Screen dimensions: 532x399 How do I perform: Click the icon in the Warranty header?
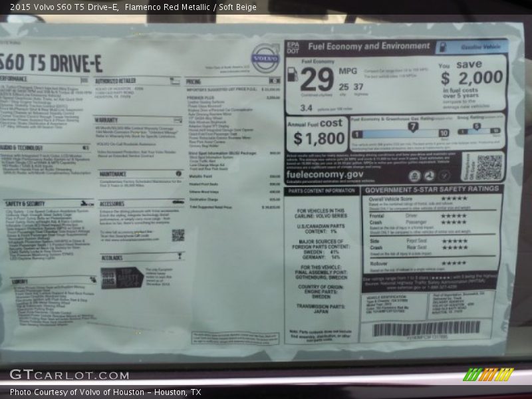coord(178,120)
